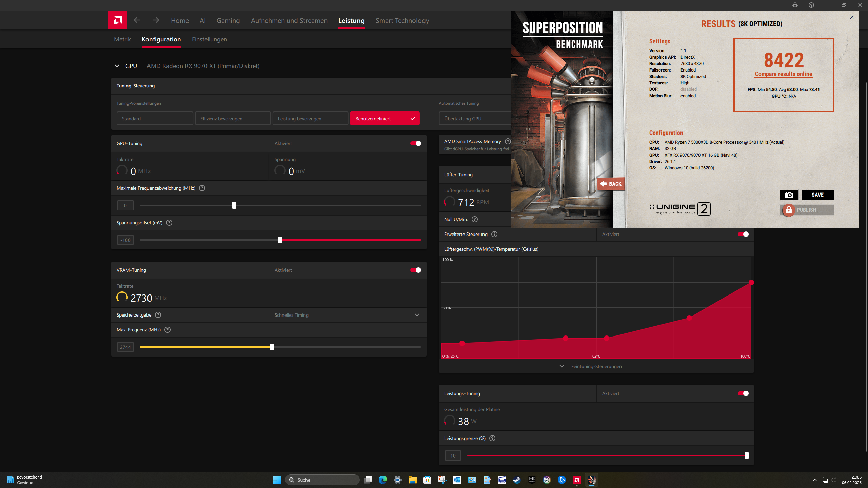This screenshot has width=868, height=488.
Task: Switch to the Metrik tab
Action: click(x=122, y=39)
